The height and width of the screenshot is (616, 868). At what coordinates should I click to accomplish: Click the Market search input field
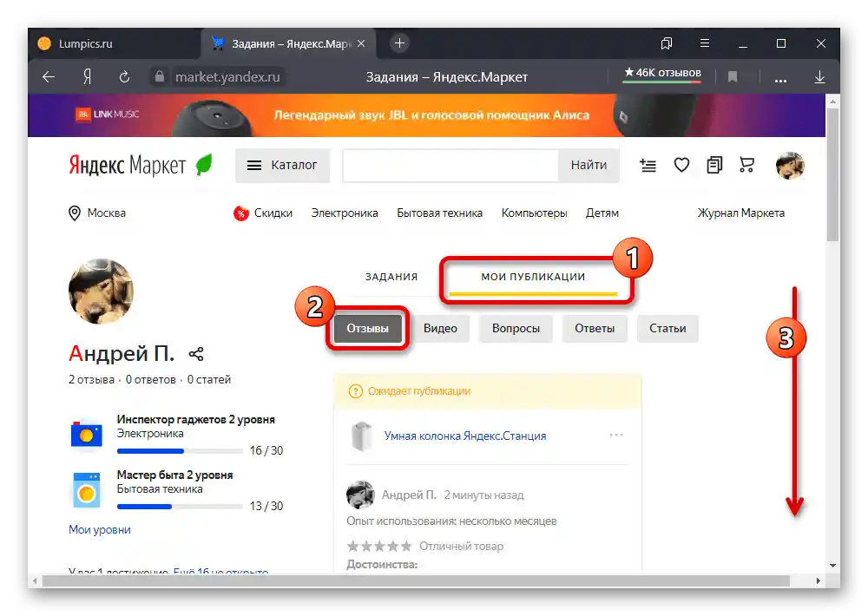click(x=450, y=165)
